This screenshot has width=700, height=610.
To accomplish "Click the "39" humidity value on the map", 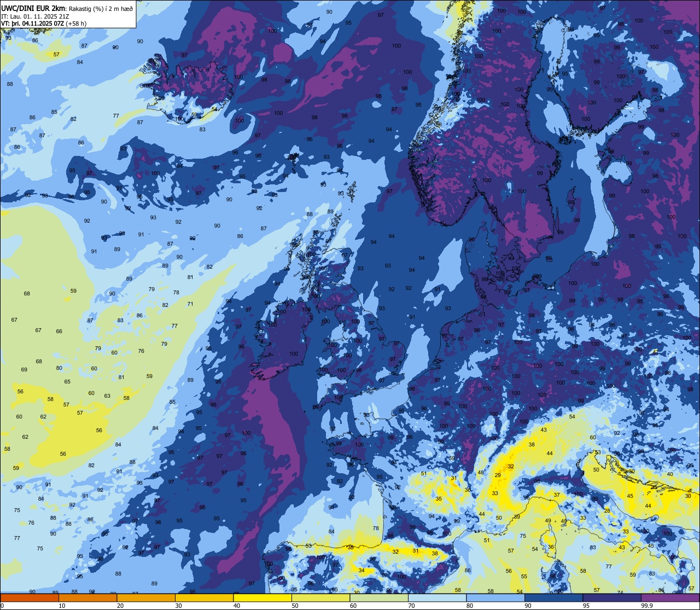I will [x=517, y=517].
